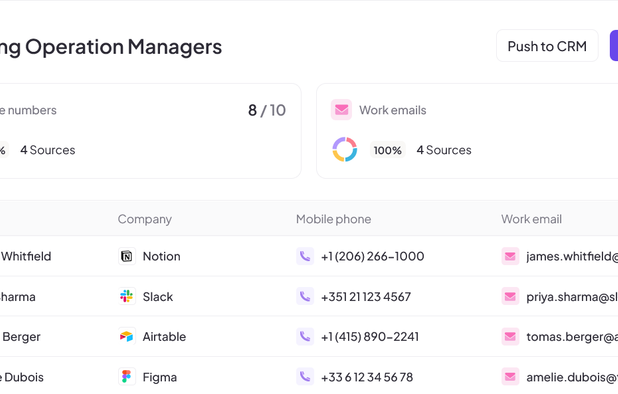Click envelope icon beside tomas.berger email
618x394 pixels.
510,336
